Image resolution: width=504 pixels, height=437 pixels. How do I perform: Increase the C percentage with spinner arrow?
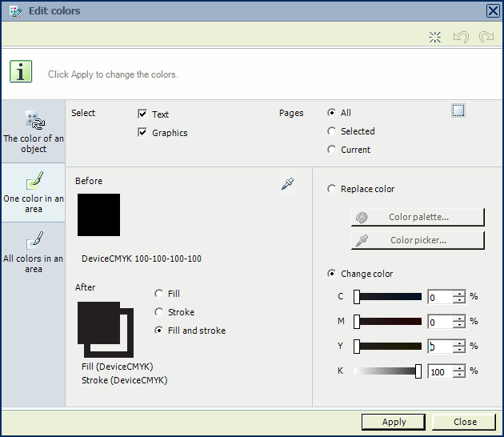[459, 294]
